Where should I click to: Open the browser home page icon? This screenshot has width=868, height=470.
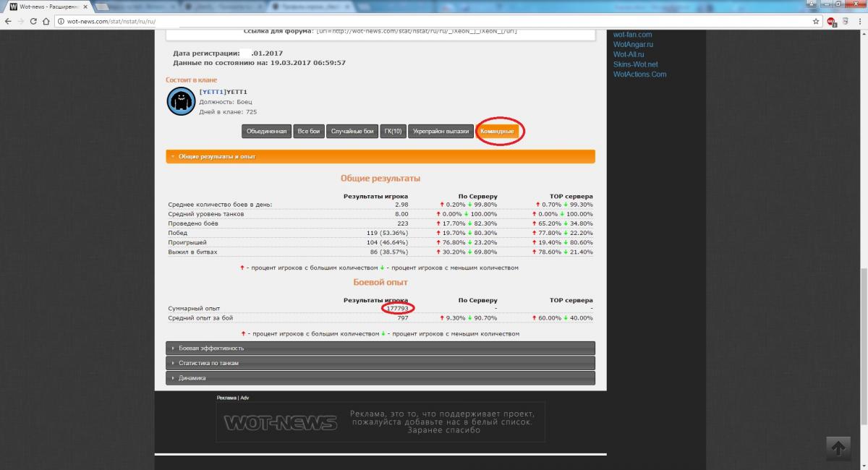[x=48, y=22]
